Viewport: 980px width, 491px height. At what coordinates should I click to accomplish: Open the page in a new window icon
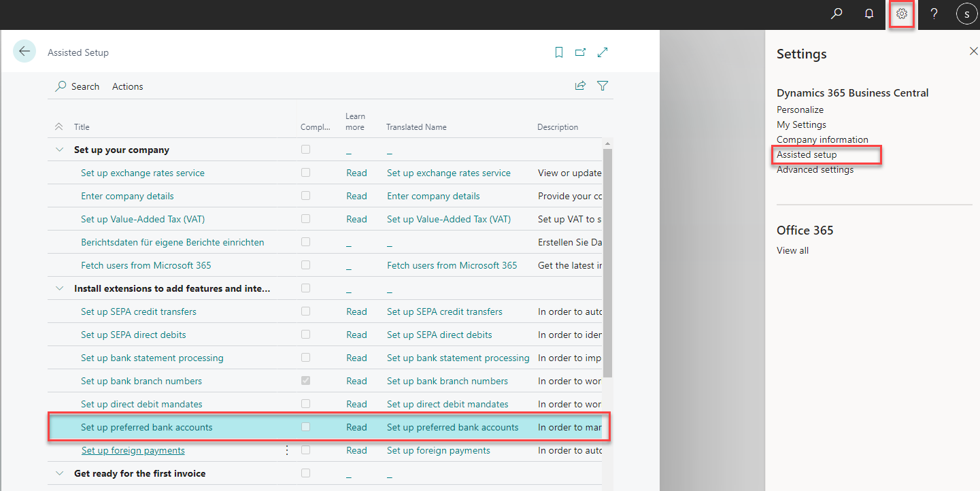(x=580, y=52)
